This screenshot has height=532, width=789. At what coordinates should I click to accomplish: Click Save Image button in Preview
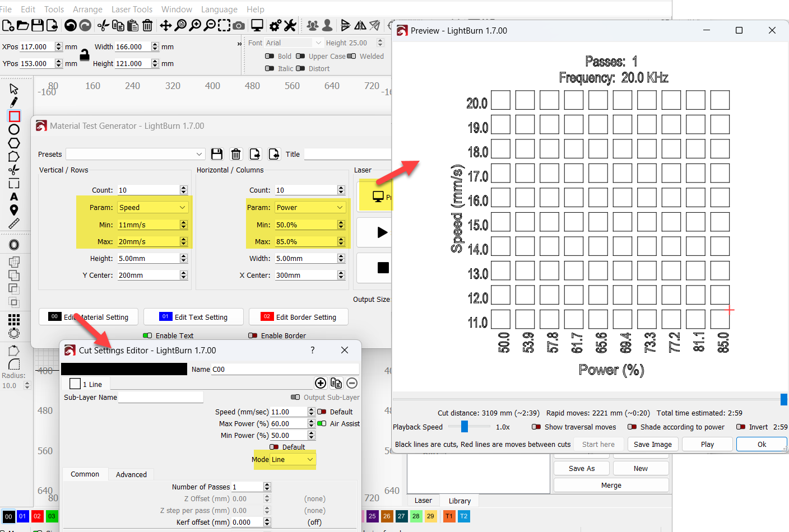tap(652, 444)
